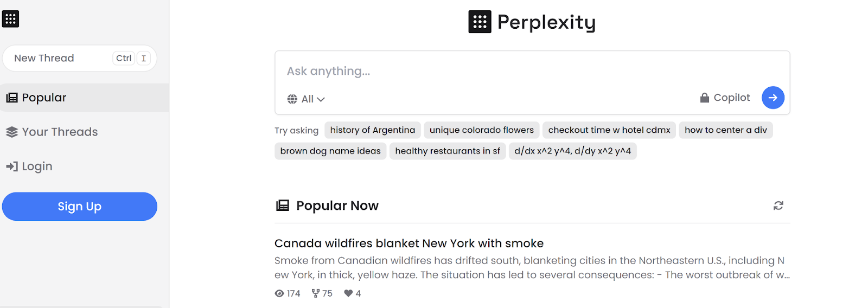Viewport: 868px width, 308px height.
Task: Toggle the Copilot option
Action: pyautogui.click(x=725, y=98)
